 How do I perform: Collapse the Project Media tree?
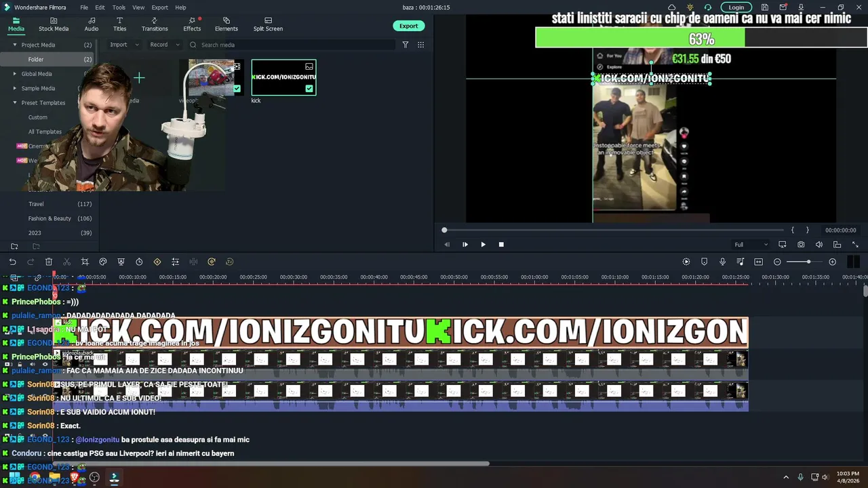pyautogui.click(x=15, y=45)
